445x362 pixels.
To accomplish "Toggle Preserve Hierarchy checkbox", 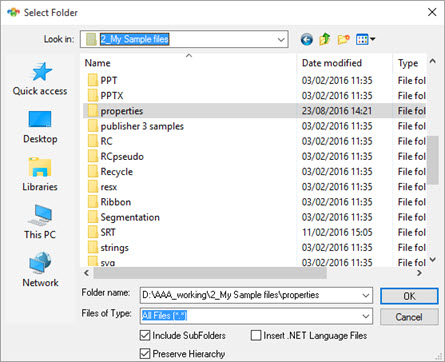I will point(145,354).
